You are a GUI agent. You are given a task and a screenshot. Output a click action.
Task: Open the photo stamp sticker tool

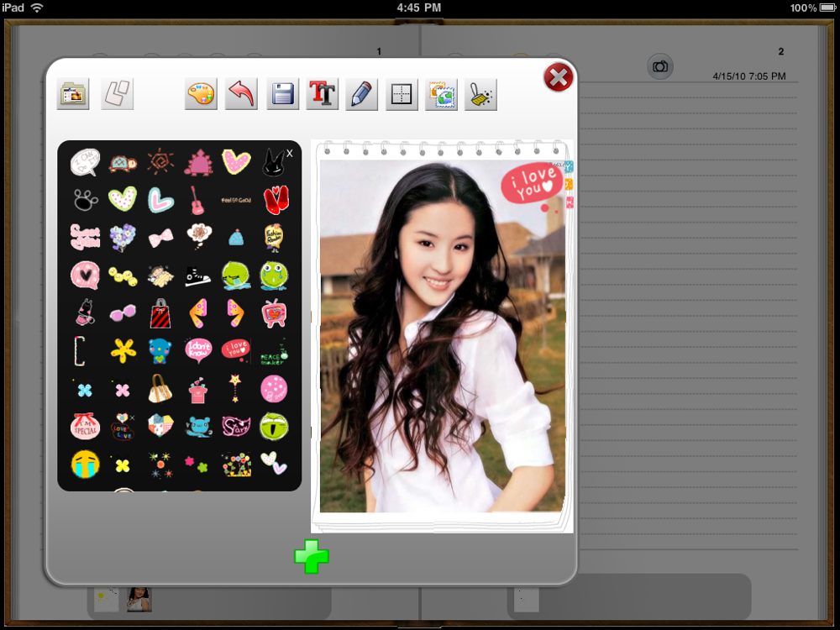pyautogui.click(x=441, y=94)
